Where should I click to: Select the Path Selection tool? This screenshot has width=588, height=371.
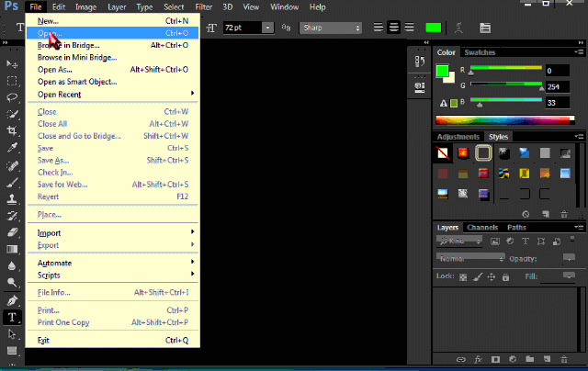pos(12,334)
